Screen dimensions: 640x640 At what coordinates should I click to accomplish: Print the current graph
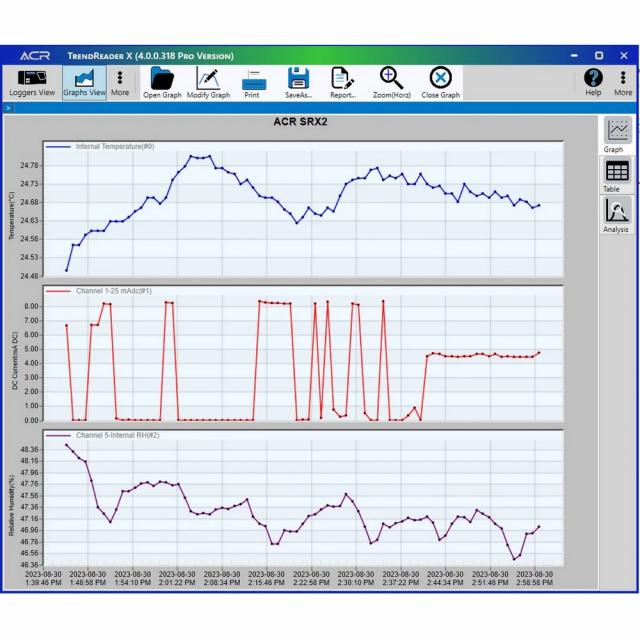click(252, 78)
